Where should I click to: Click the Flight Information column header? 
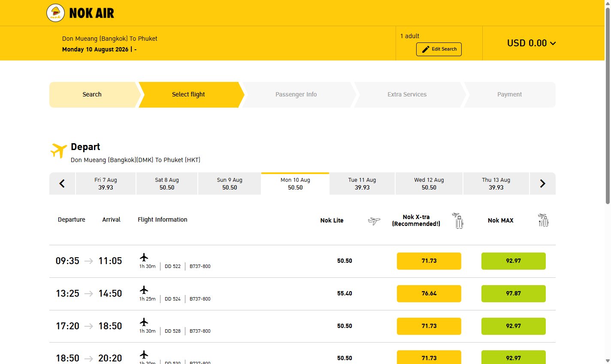point(163,220)
